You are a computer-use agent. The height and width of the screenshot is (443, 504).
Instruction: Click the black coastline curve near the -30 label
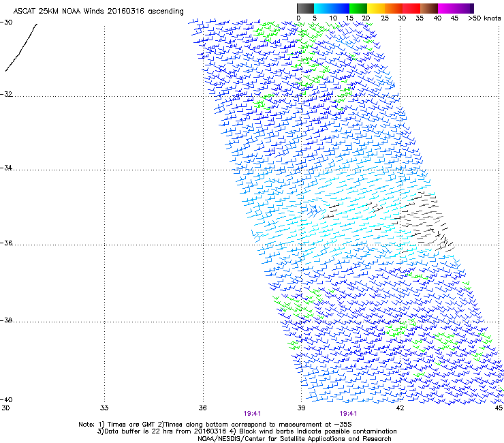point(22,47)
